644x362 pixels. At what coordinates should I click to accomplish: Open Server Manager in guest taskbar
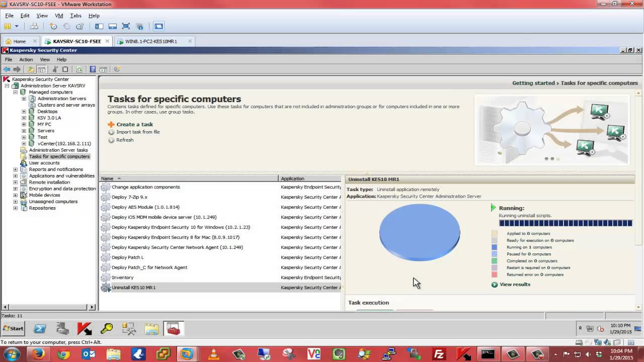click(62, 329)
